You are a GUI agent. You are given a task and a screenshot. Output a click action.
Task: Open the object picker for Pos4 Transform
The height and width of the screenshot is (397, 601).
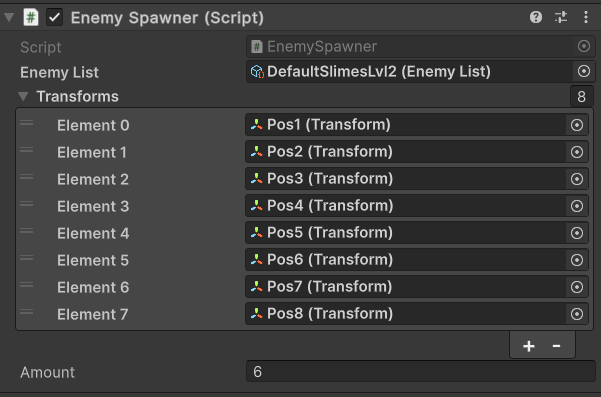(577, 206)
